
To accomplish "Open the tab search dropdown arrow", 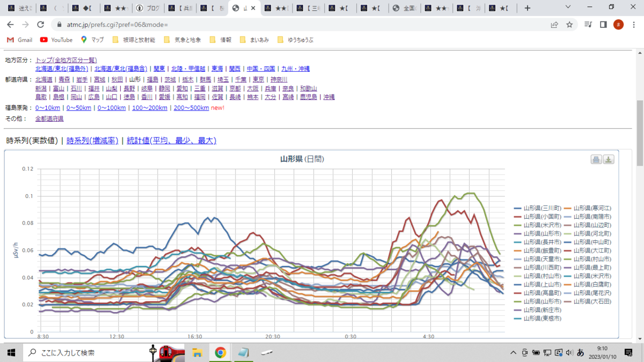I will point(569,8).
